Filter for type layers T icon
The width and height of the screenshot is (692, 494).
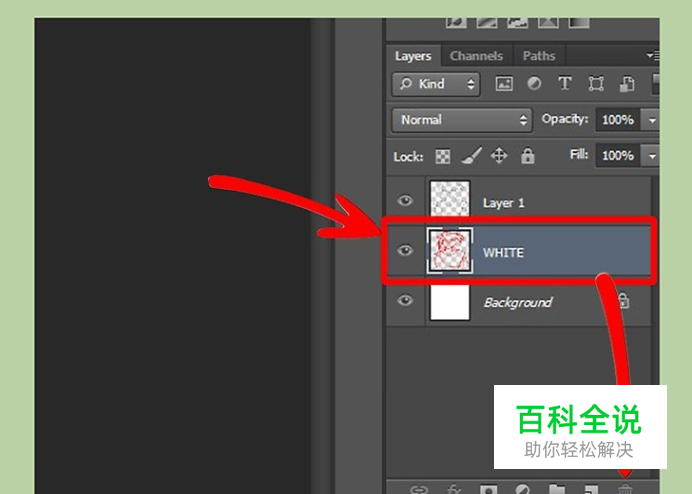565,83
